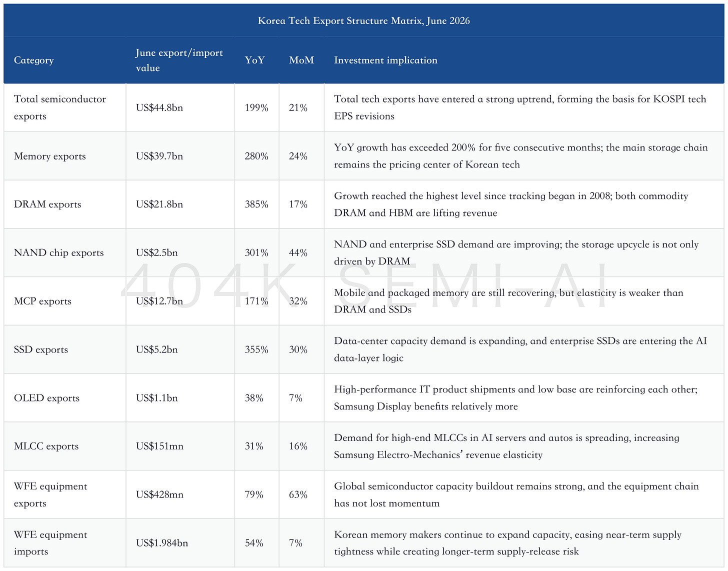Image resolution: width=728 pixels, height=571 pixels.
Task: Select the 44% MoM cell for NAND
Action: pyautogui.click(x=298, y=252)
